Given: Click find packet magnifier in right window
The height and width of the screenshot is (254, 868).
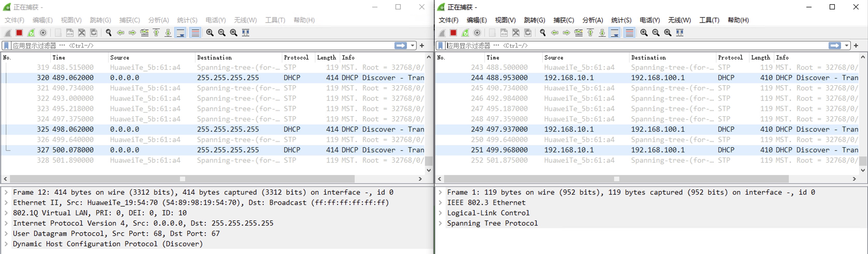Looking at the screenshot, I should [x=543, y=33].
